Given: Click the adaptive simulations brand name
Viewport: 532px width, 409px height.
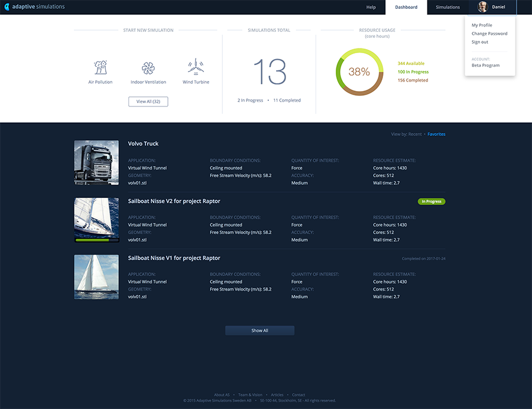Looking at the screenshot, I should [x=38, y=7].
